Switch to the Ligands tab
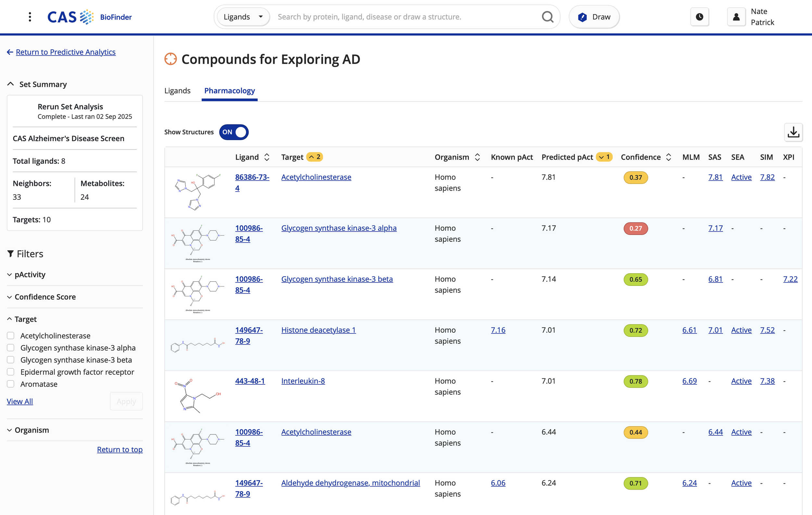This screenshot has width=812, height=515. (x=177, y=90)
